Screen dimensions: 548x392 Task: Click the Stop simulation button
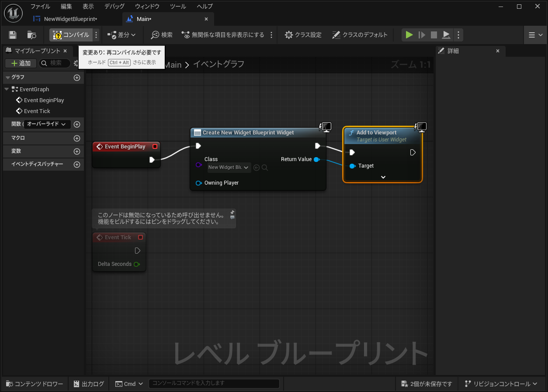coord(434,35)
